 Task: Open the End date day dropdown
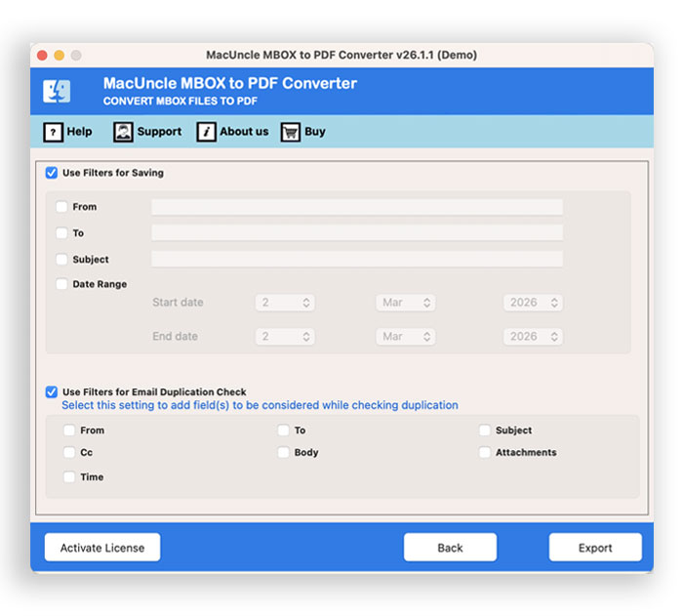pyautogui.click(x=285, y=337)
